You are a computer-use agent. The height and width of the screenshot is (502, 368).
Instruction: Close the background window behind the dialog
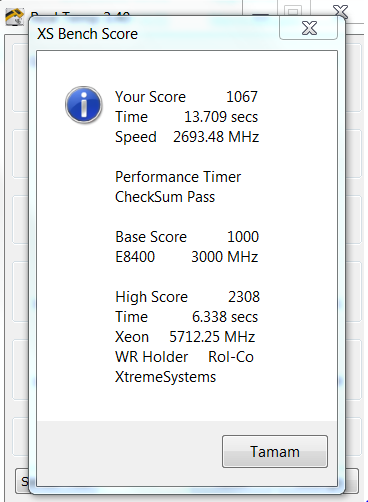(x=341, y=11)
